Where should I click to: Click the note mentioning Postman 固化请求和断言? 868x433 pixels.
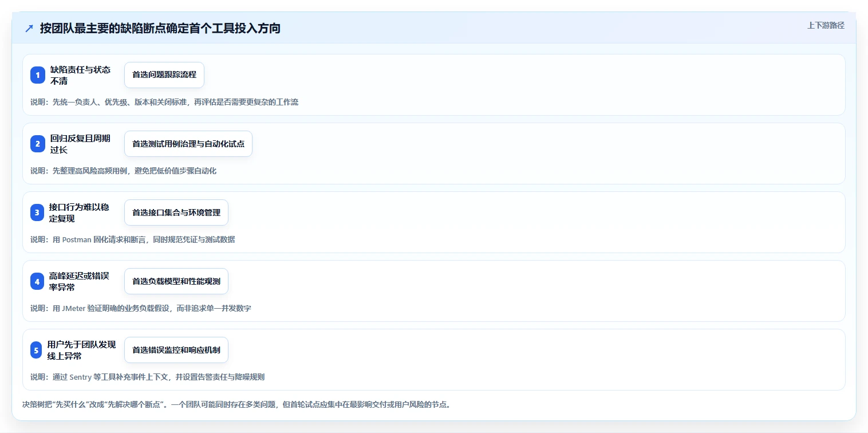(x=132, y=239)
